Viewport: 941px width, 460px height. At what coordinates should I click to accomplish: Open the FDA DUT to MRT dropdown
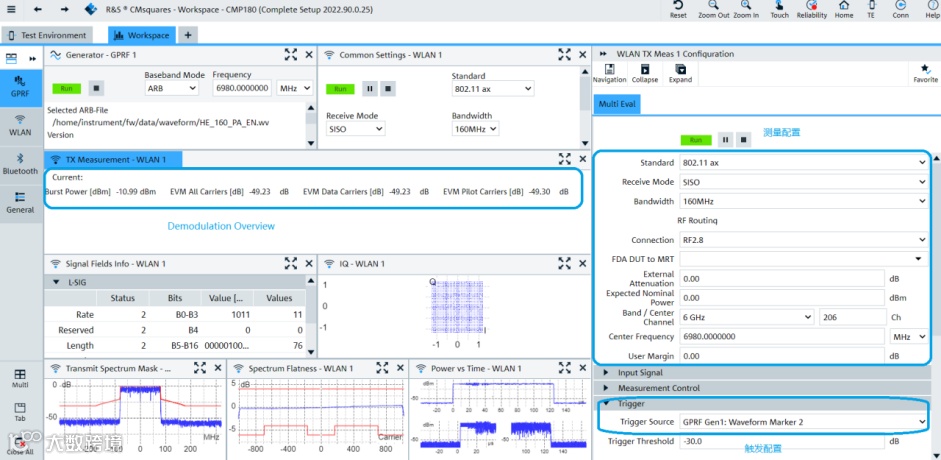click(x=804, y=259)
